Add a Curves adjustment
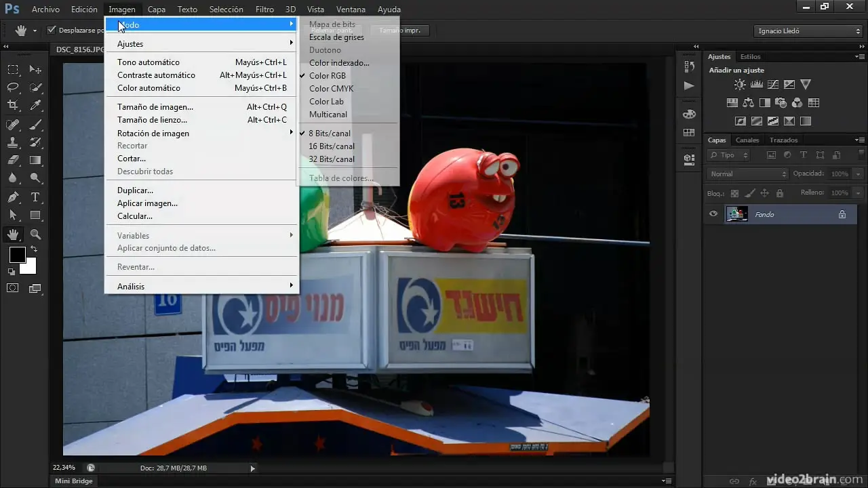This screenshot has height=488, width=868. 772,85
